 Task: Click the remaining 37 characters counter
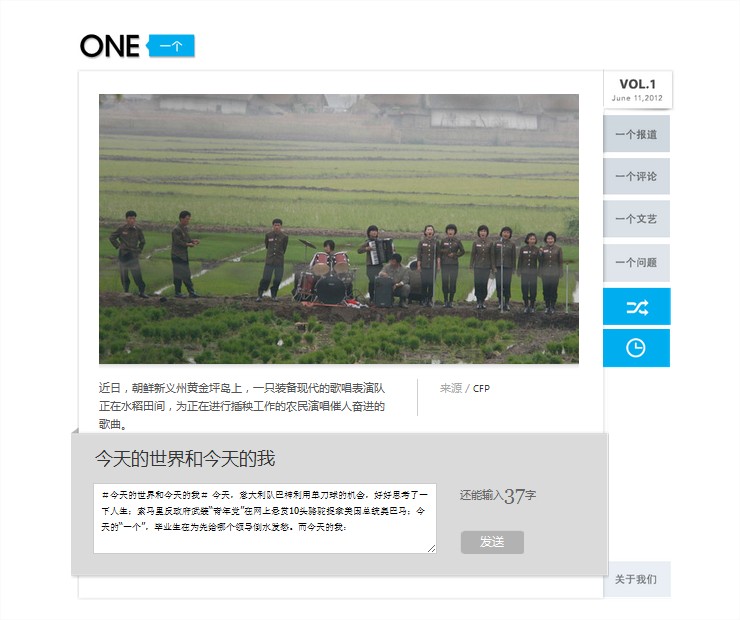[x=498, y=495]
